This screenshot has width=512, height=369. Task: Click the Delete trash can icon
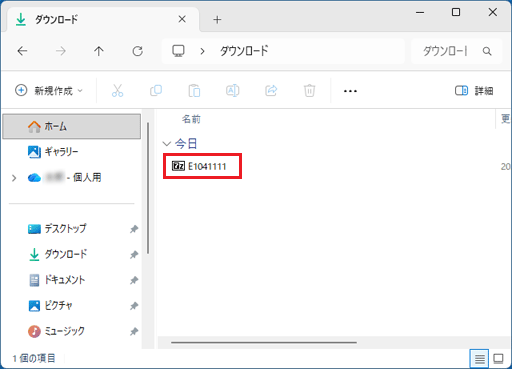pos(309,90)
